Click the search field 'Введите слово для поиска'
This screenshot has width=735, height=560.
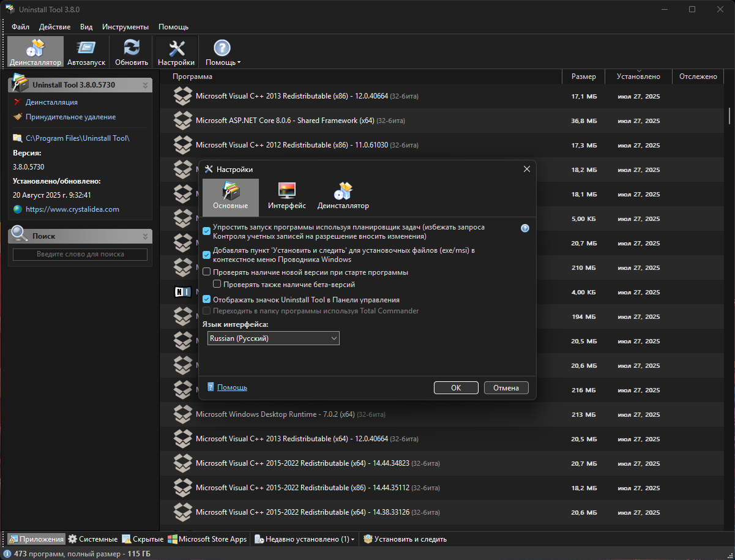point(80,255)
